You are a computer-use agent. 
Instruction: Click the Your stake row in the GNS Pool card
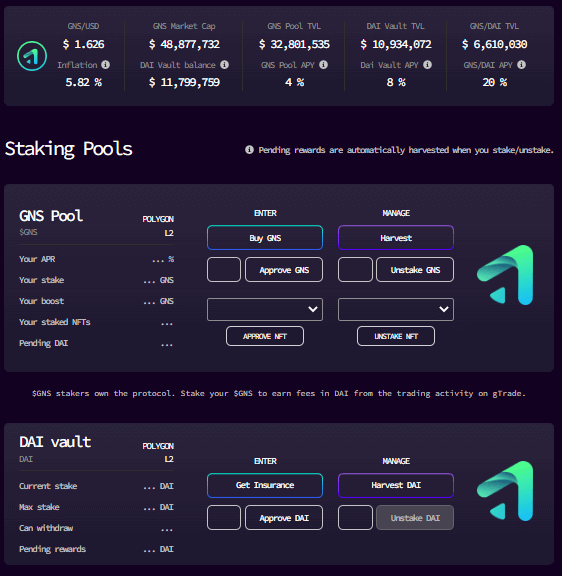pyautogui.click(x=96, y=280)
